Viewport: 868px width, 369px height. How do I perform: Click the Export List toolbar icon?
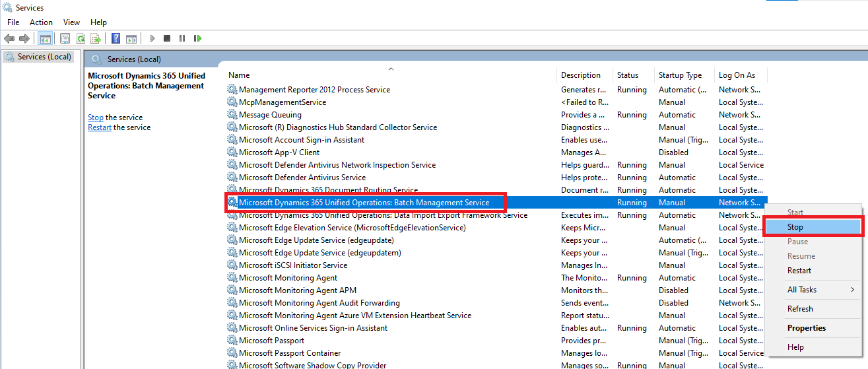96,39
